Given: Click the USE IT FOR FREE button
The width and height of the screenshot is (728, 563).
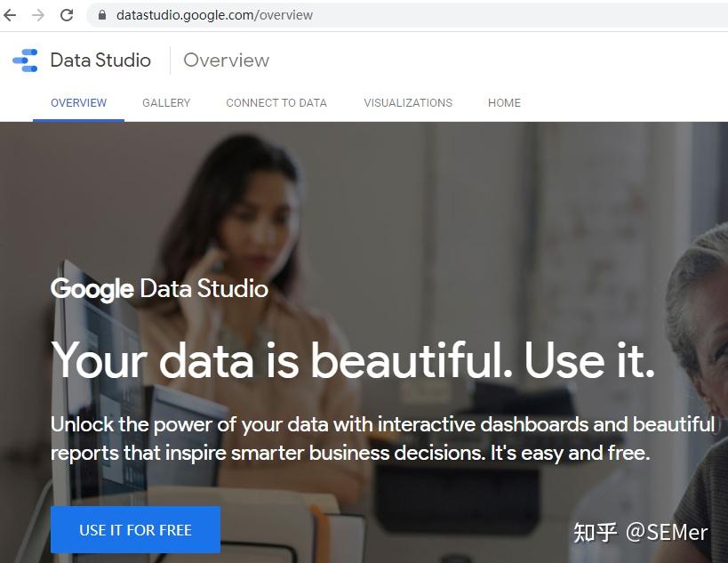Looking at the screenshot, I should pyautogui.click(x=135, y=529).
